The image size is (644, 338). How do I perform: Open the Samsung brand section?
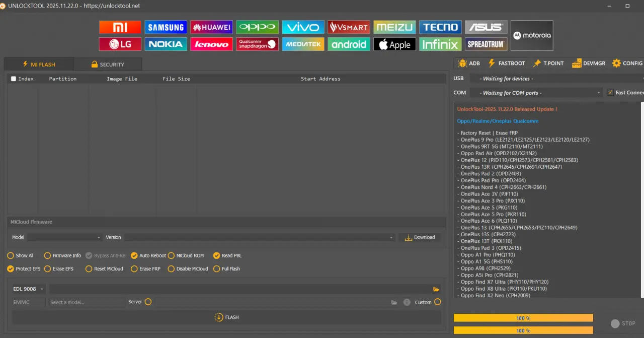click(166, 27)
